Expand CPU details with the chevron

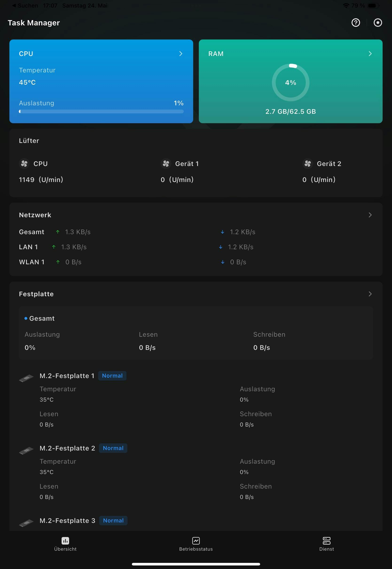pyautogui.click(x=181, y=54)
